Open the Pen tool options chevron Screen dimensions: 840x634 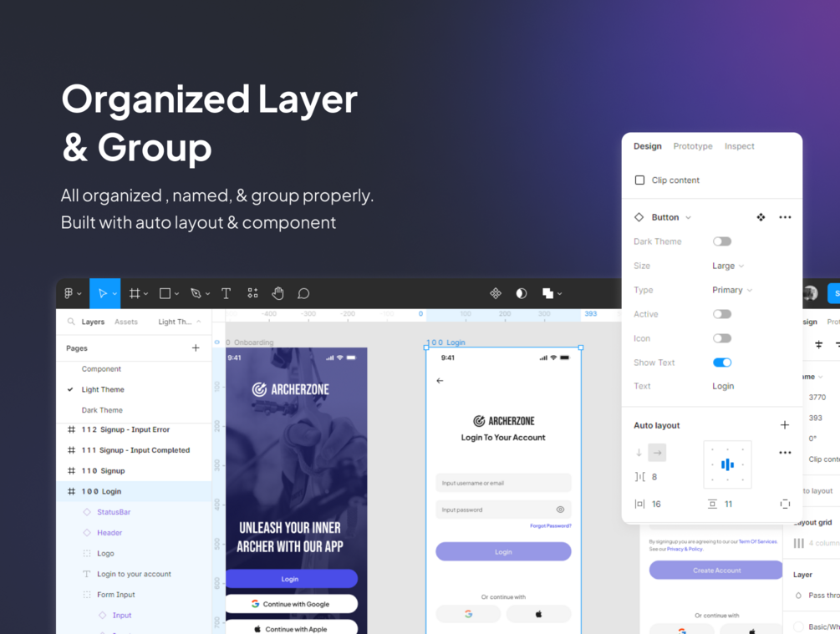[x=207, y=294]
